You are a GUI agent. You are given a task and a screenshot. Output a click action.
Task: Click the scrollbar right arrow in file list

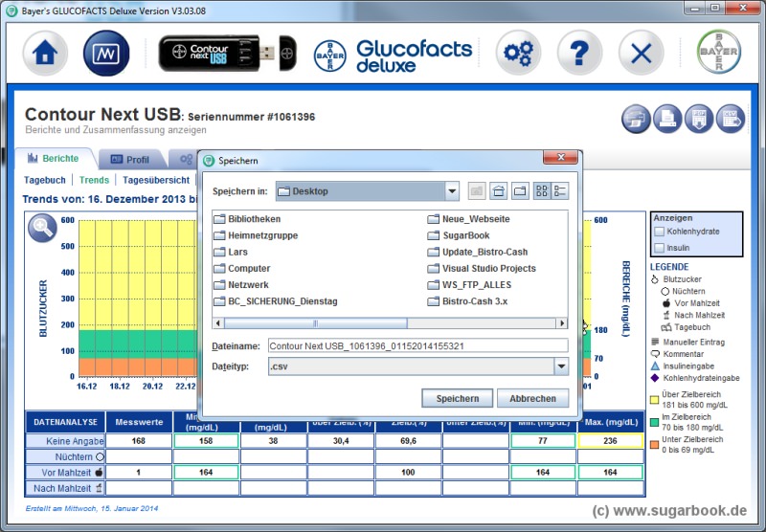pyautogui.click(x=562, y=323)
